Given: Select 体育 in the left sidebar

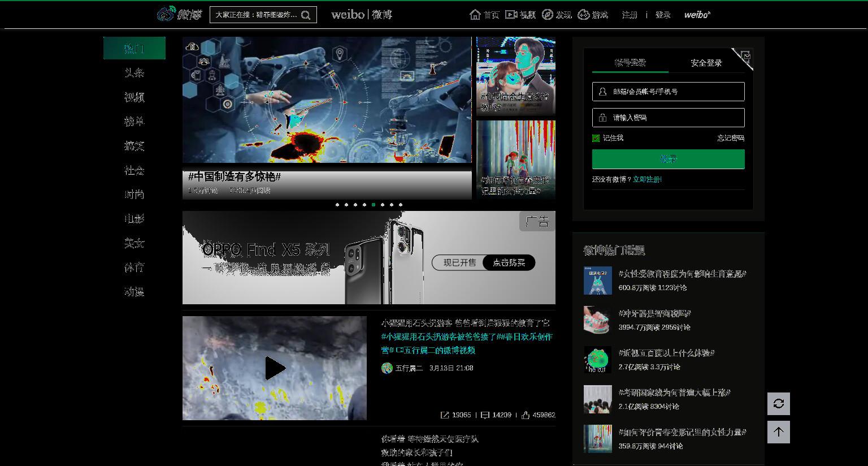Looking at the screenshot, I should coord(134,267).
